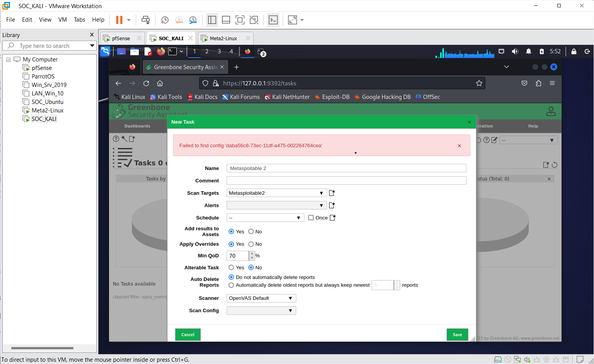This screenshot has height=364, width=594.
Task: Open the Kali applications menu dragon icon
Action: pos(105,51)
